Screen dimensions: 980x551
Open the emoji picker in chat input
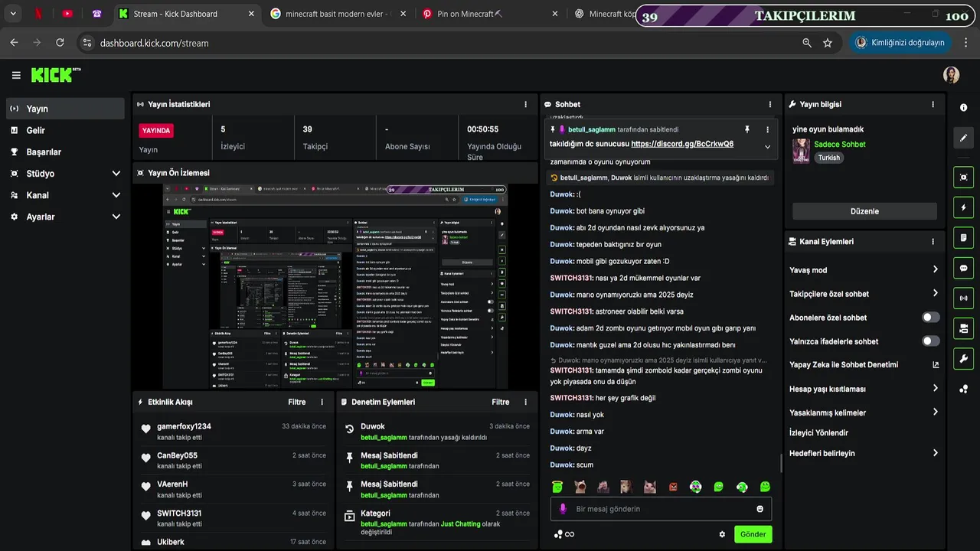(x=759, y=509)
